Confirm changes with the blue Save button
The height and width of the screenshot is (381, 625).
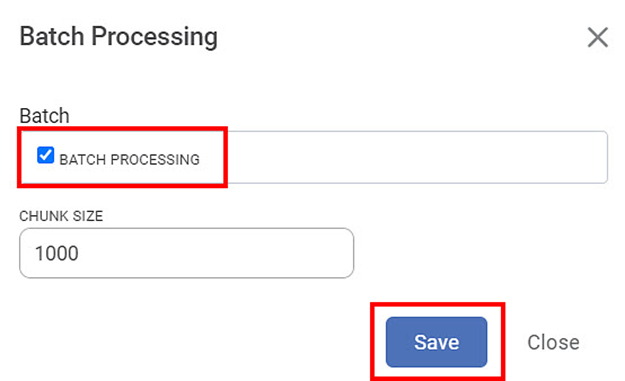tap(436, 342)
